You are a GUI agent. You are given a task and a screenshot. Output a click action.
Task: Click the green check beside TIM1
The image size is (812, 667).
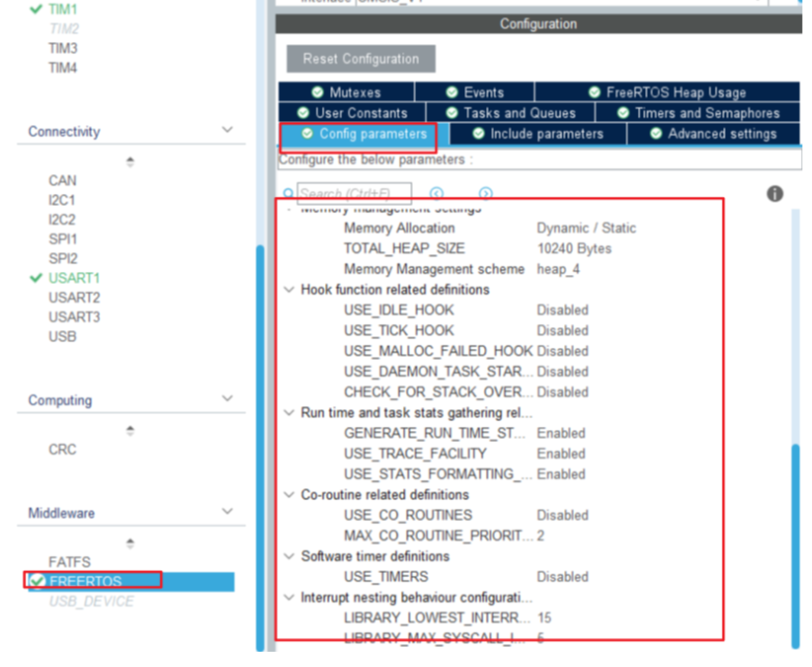click(36, 9)
